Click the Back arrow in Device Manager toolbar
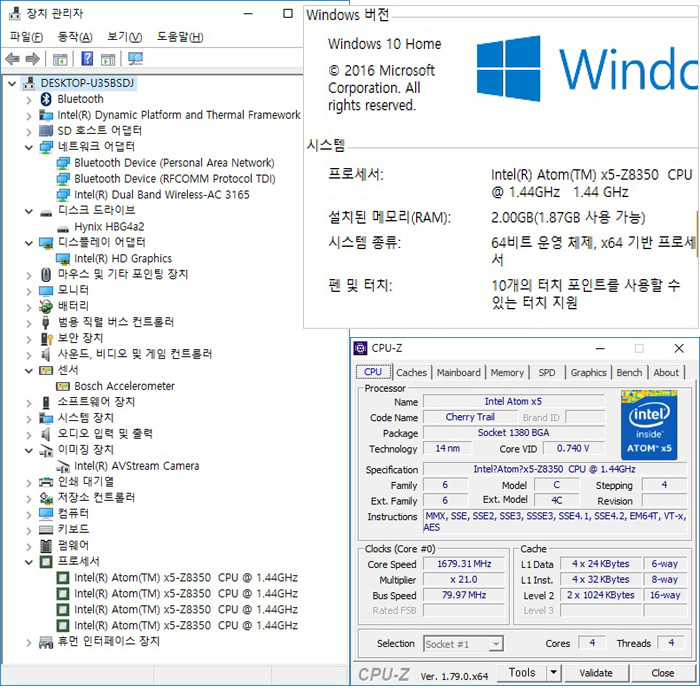The width and height of the screenshot is (700, 692). point(13,59)
